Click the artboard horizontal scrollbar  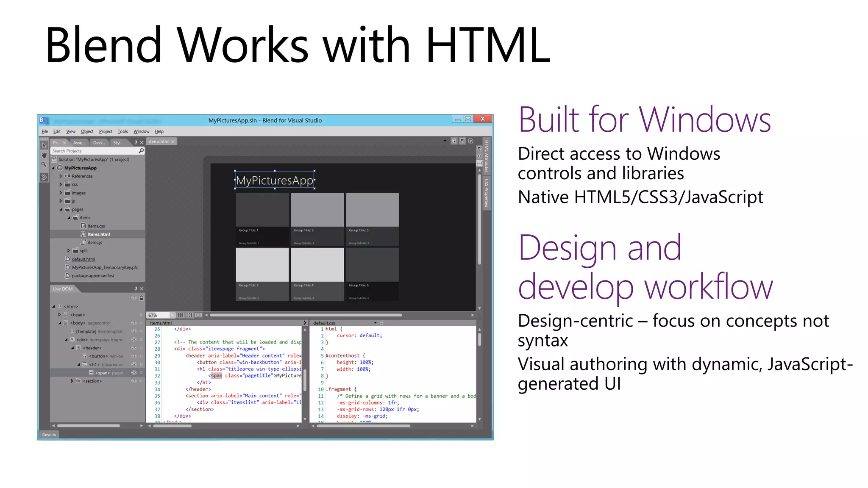click(306, 315)
